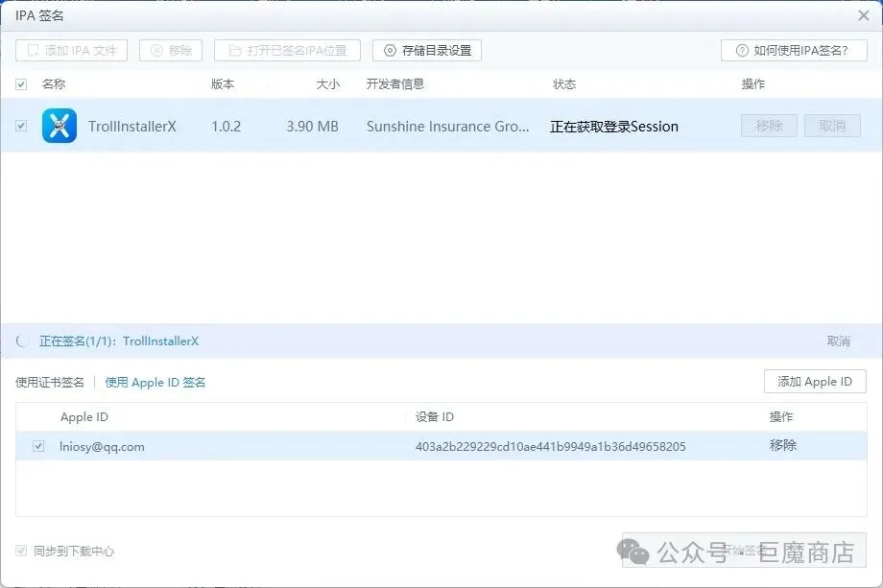Viewport: 883px width, 588px height.
Task: Click version 1.0.2 cell
Action: (227, 126)
